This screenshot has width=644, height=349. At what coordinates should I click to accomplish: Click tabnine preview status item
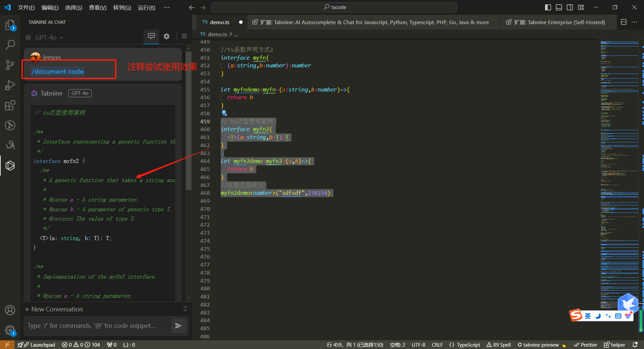tap(541, 345)
